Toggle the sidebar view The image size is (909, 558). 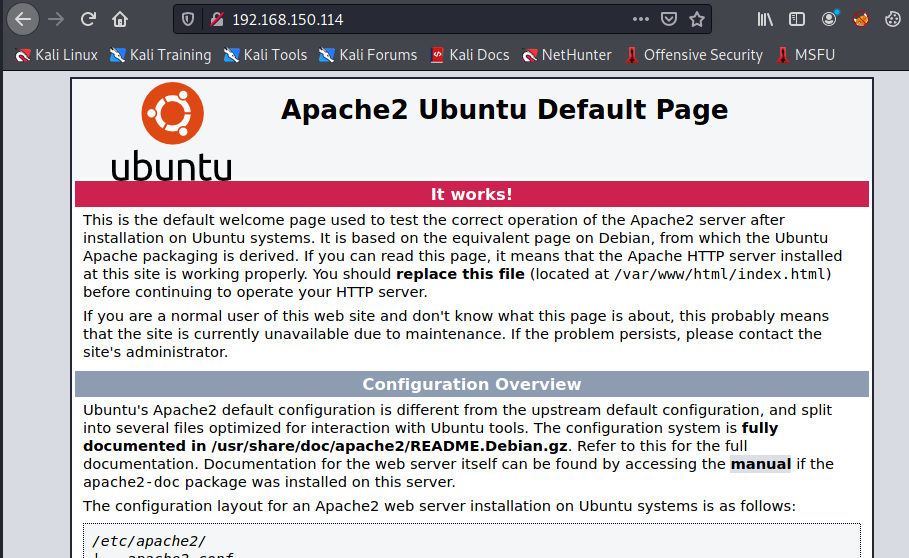click(796, 19)
